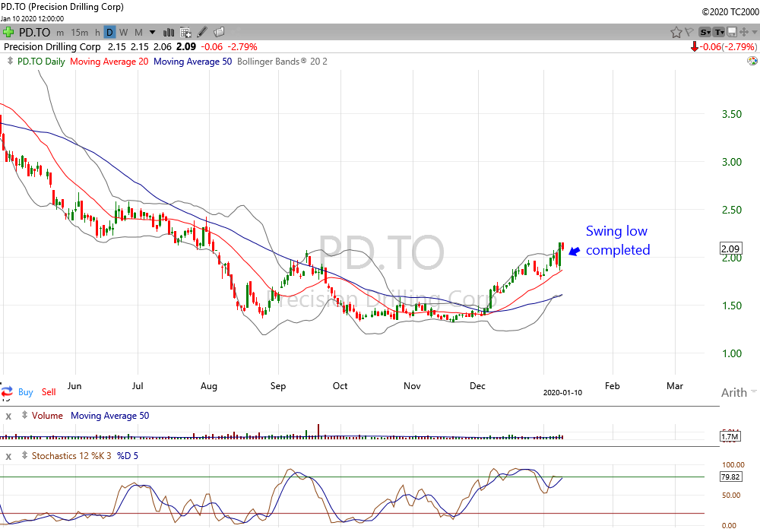Click the bold last price 2.09

[x=186, y=47]
